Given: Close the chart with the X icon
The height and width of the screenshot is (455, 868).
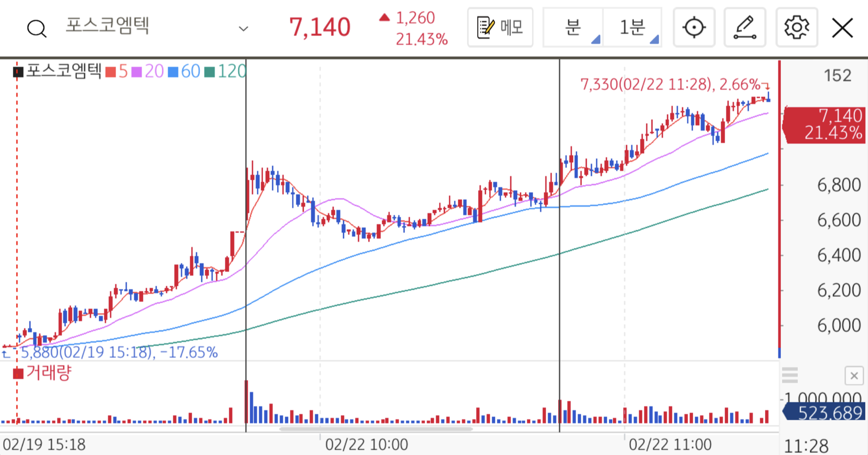Looking at the screenshot, I should click(x=842, y=28).
